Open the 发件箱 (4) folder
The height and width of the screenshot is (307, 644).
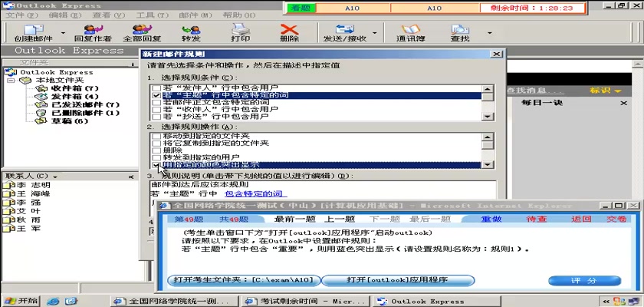74,97
